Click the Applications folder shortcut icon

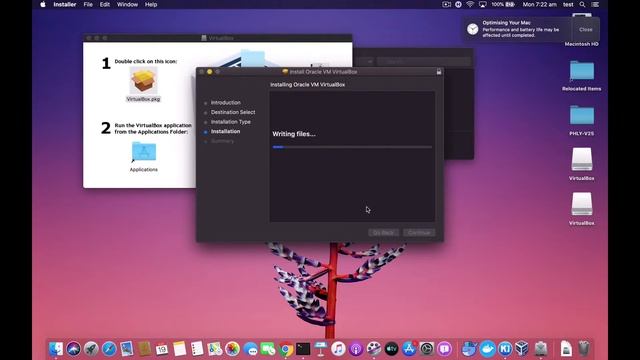(144, 152)
